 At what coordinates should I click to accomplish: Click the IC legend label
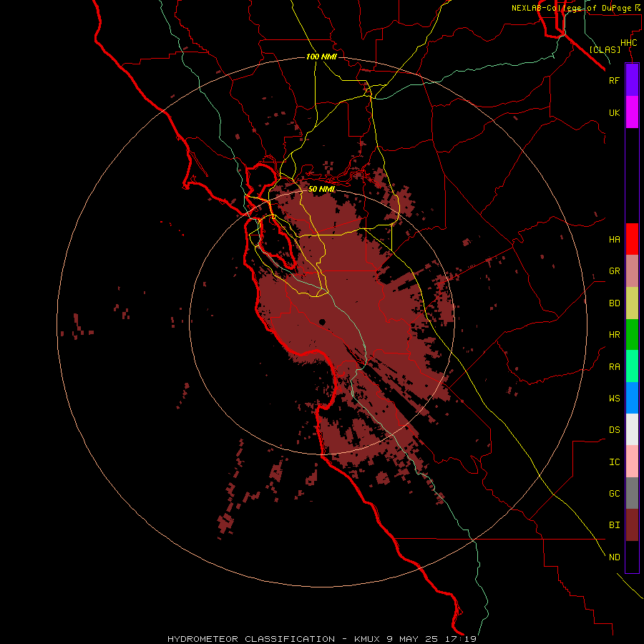pos(614,462)
